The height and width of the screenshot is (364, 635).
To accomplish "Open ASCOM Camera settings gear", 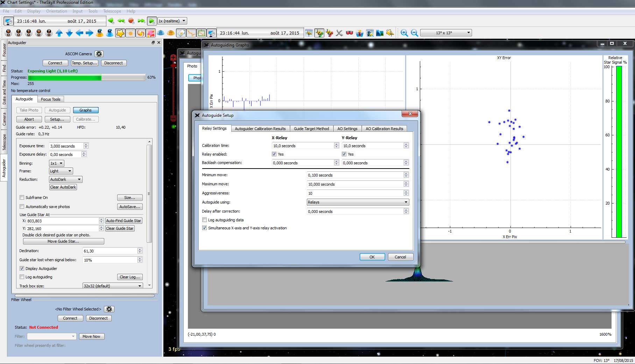I will [x=99, y=54].
